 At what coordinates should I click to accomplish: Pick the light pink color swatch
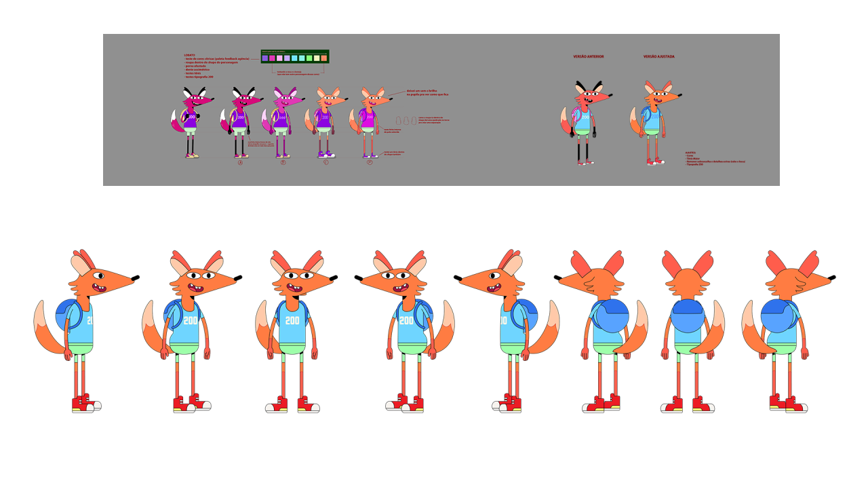(279, 58)
